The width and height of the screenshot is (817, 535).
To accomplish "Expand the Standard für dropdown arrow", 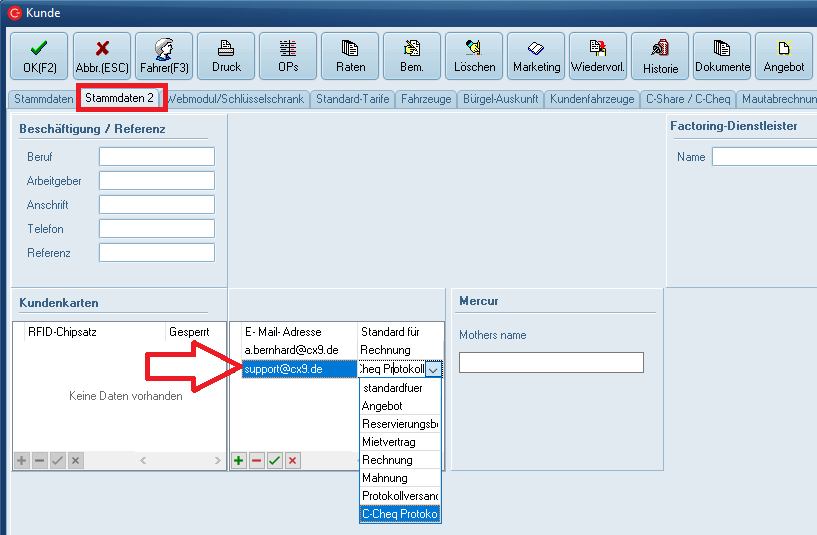I will click(x=432, y=369).
